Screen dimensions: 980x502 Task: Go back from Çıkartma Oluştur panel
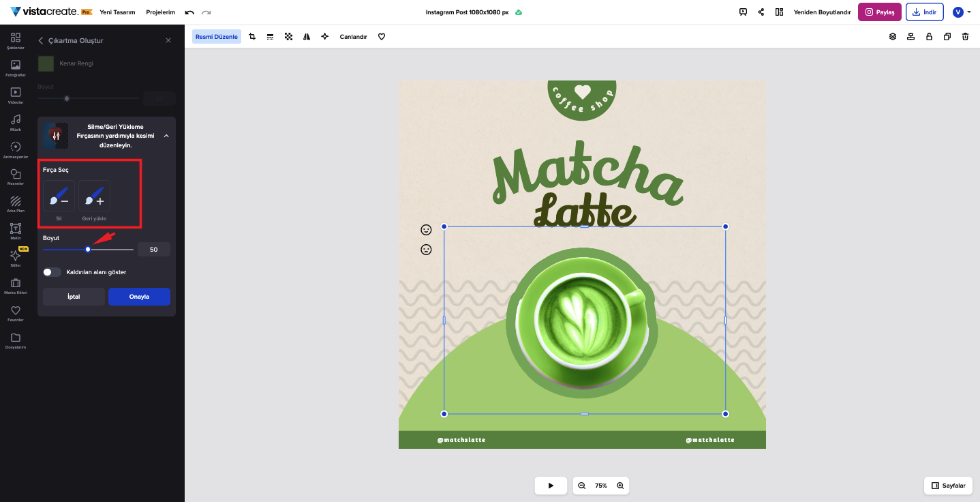[41, 41]
